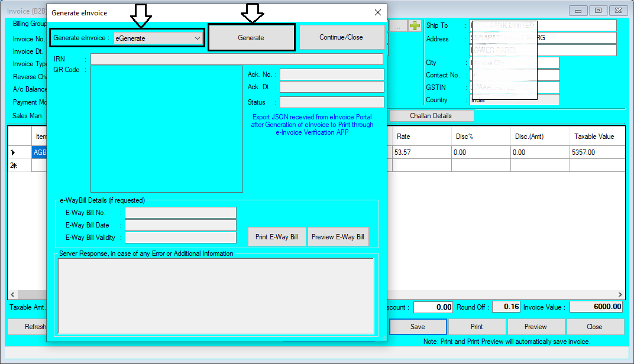Viewport: 634px width, 364px height.
Task: Restore down the Invoice window
Action: (597, 10)
